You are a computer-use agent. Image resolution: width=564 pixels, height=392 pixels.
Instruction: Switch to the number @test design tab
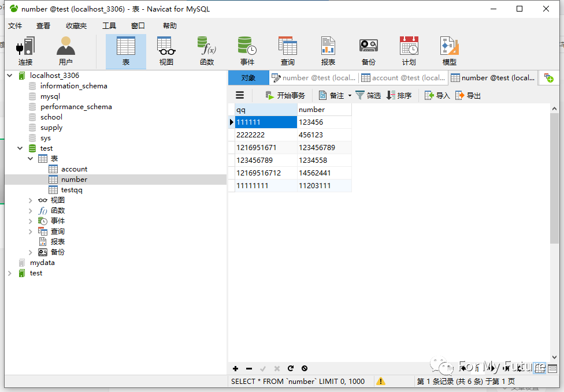314,77
